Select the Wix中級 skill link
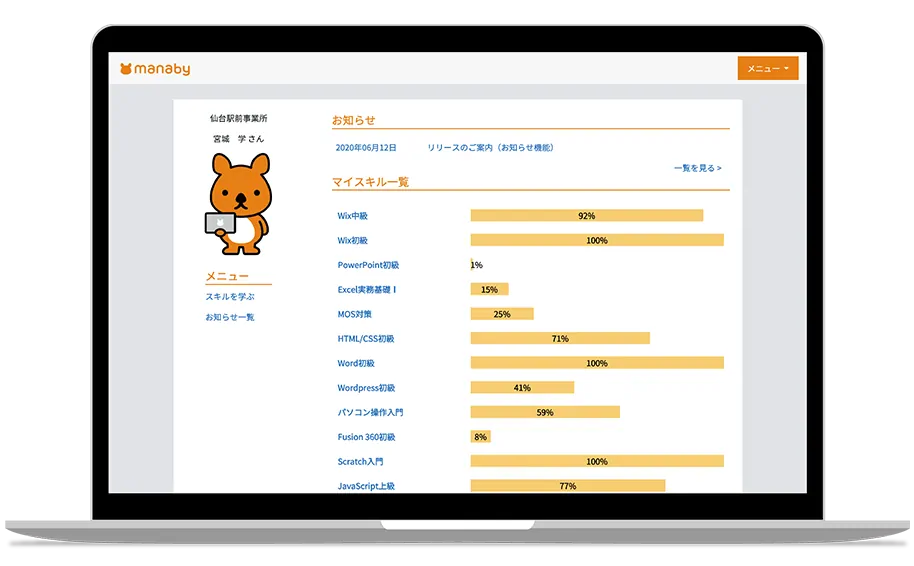This screenshot has height=566, width=914. point(353,216)
